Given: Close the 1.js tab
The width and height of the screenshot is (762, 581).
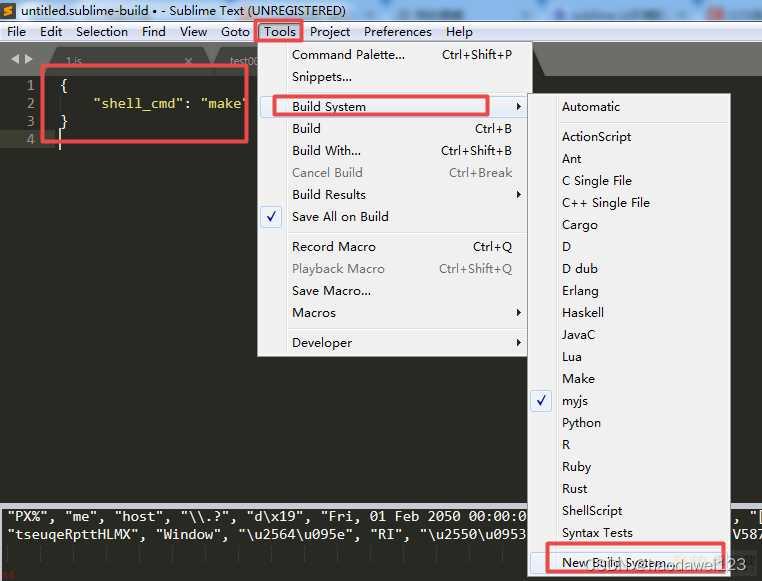Looking at the screenshot, I should point(189,61).
